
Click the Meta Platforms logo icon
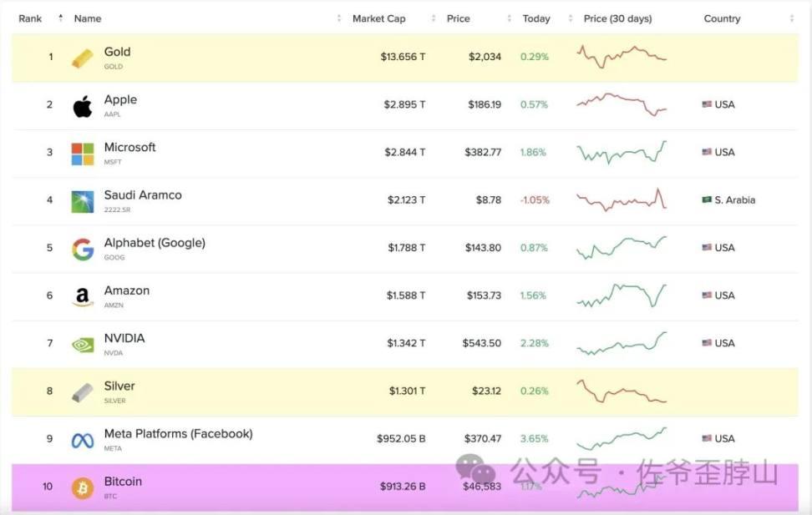pyautogui.click(x=83, y=440)
